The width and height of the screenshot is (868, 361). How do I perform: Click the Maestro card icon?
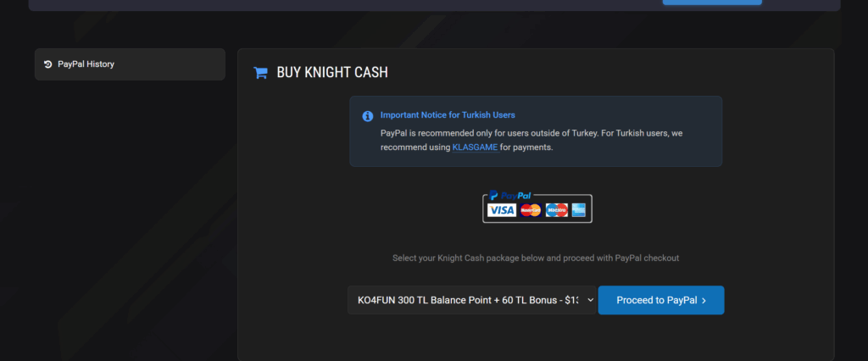pyautogui.click(x=556, y=210)
